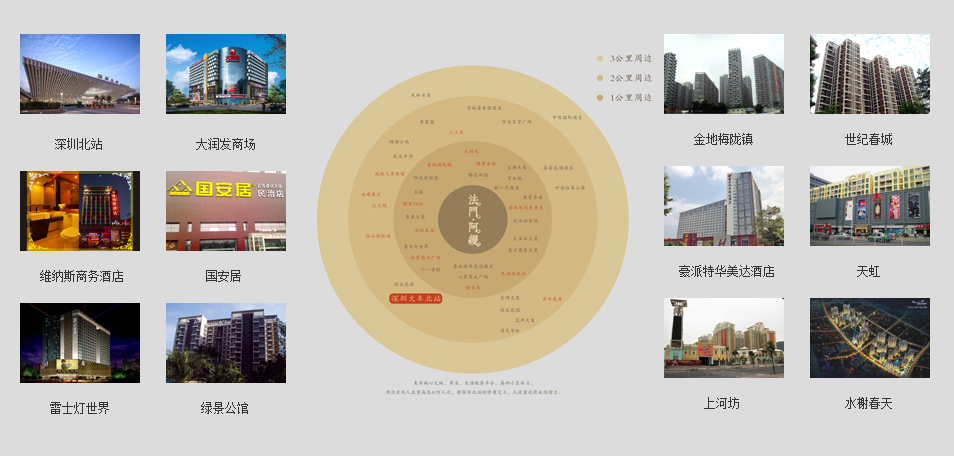Click the 3公里周边 legend dot
Image resolution: width=954 pixels, height=456 pixels.
click(600, 59)
